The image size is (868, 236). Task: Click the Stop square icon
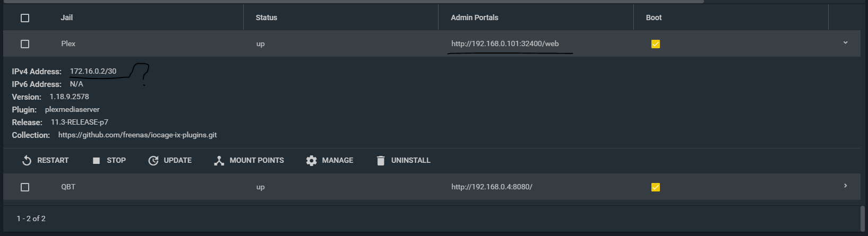(96, 161)
